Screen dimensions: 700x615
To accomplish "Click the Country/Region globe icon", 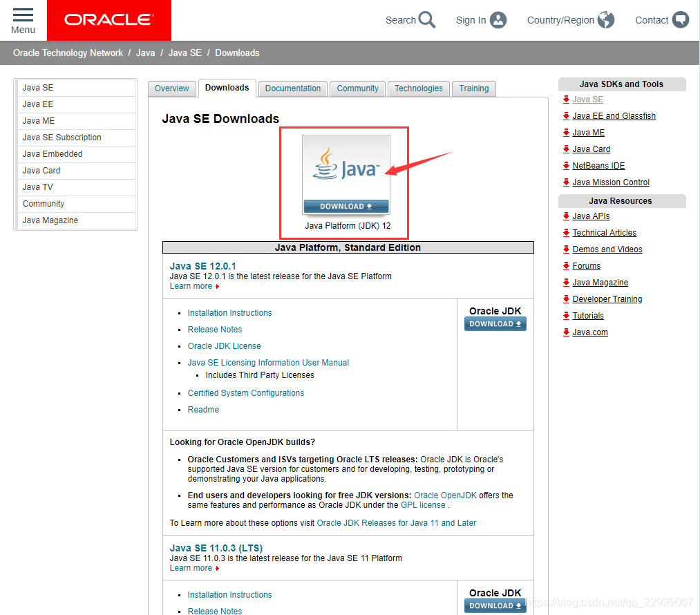I will pos(606,20).
